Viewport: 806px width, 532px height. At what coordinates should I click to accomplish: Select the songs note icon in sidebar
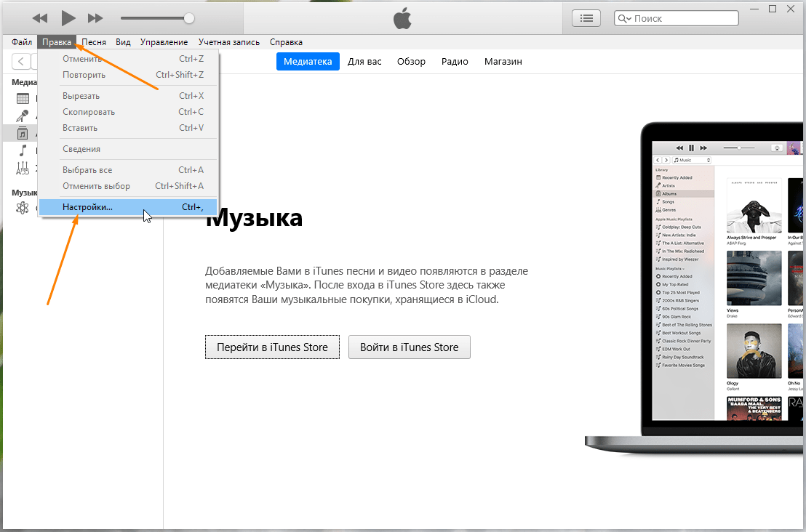tap(23, 150)
